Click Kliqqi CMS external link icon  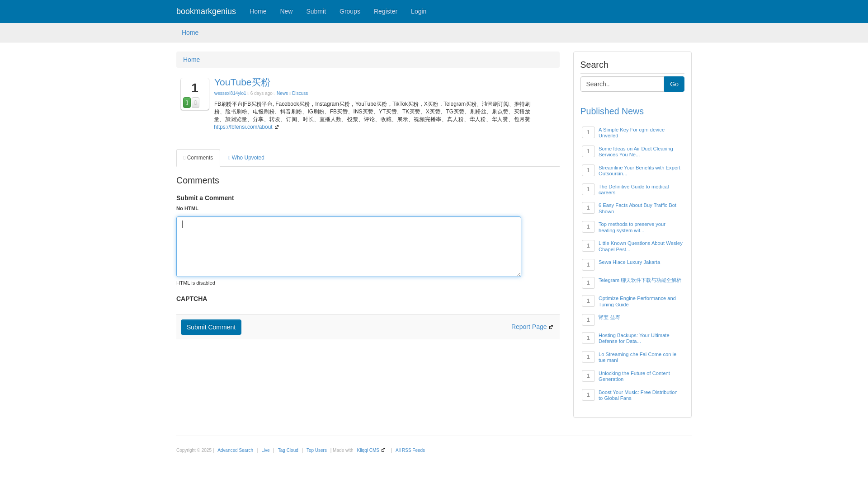(383, 450)
